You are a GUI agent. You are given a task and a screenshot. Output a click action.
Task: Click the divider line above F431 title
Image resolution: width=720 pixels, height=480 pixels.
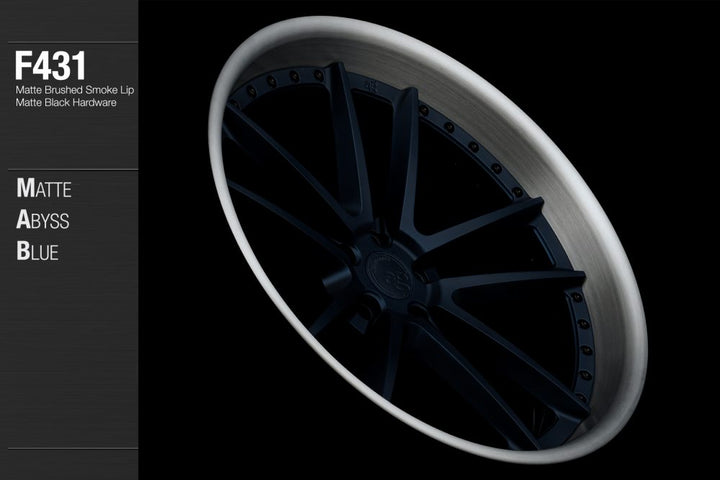tap(69, 42)
